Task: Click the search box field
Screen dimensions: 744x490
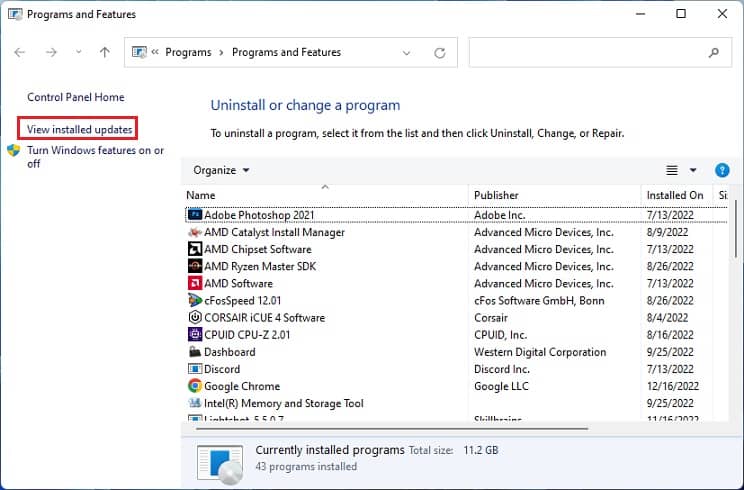Action: (600, 53)
